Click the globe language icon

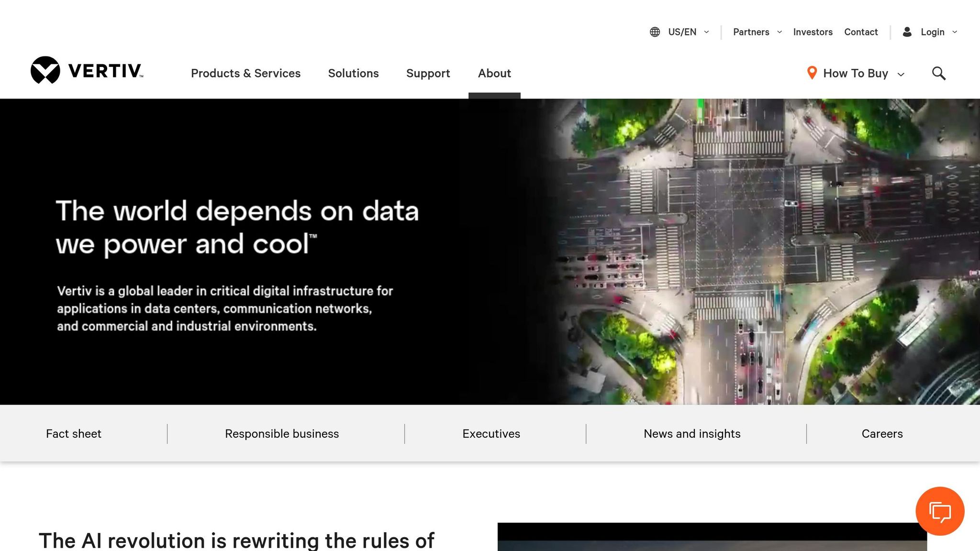pyautogui.click(x=655, y=32)
